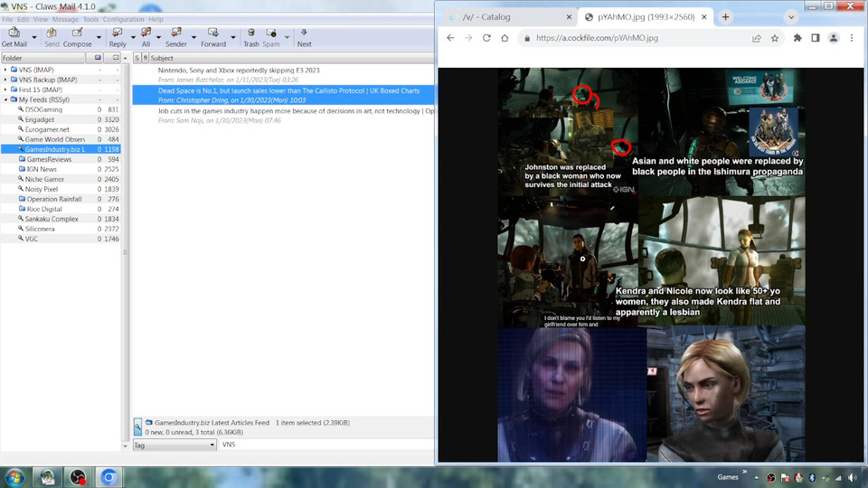Click the Spam toolbar icon
Viewport: 868px width, 488px height.
click(270, 37)
